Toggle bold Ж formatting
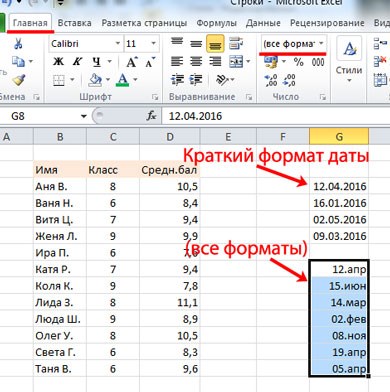The width and height of the screenshot is (390, 392). [x=58, y=62]
